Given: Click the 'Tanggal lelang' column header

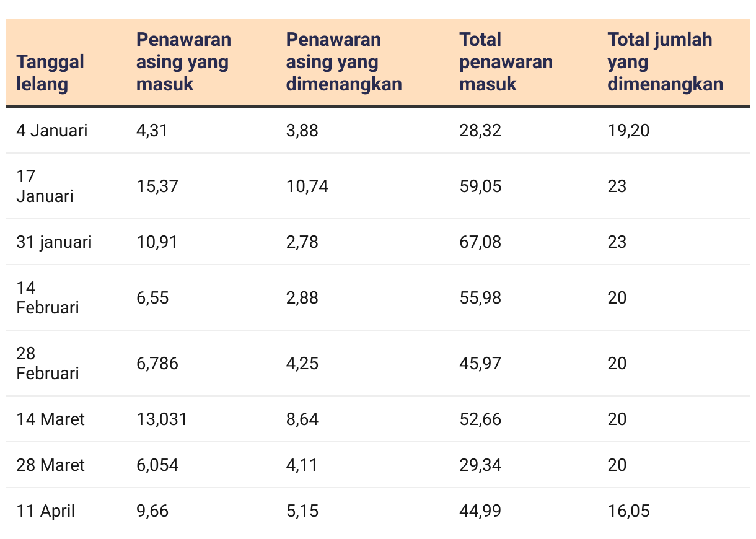Looking at the screenshot, I should point(50,73).
